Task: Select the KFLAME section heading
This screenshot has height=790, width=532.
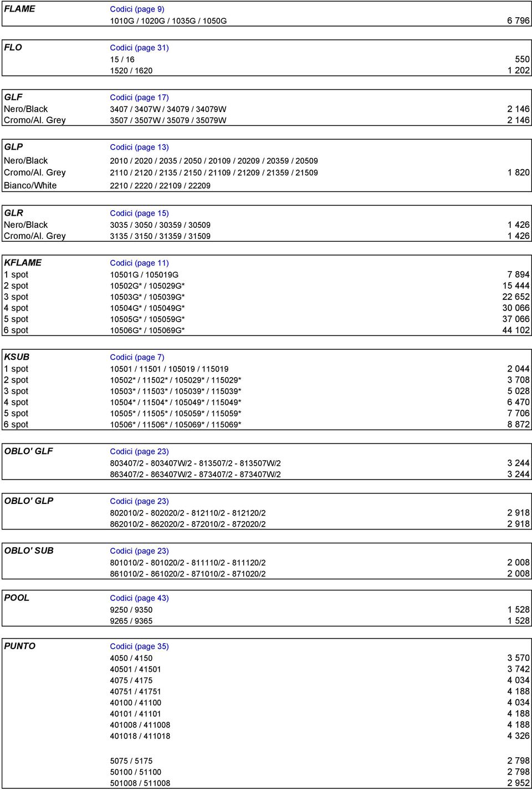Action: [23, 263]
